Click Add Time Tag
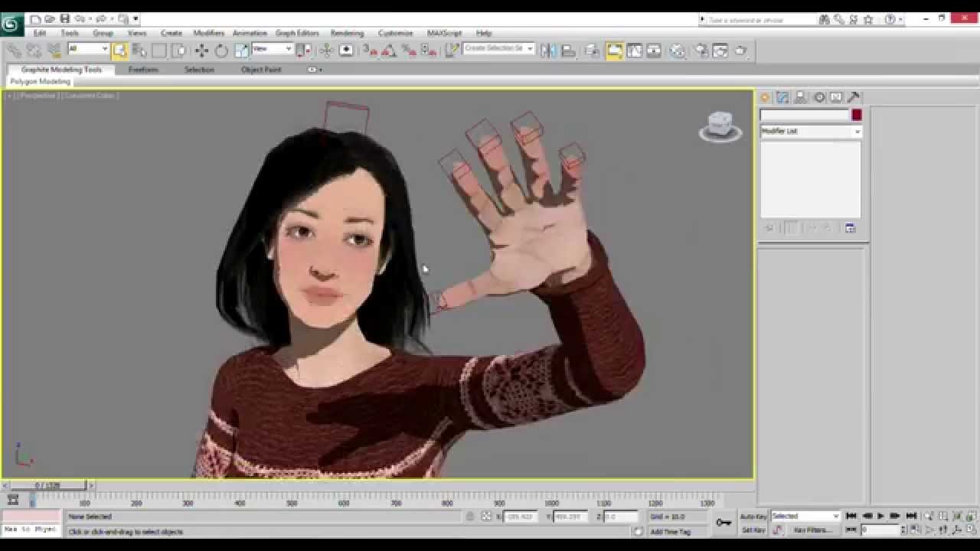This screenshot has height=551, width=980. [670, 531]
